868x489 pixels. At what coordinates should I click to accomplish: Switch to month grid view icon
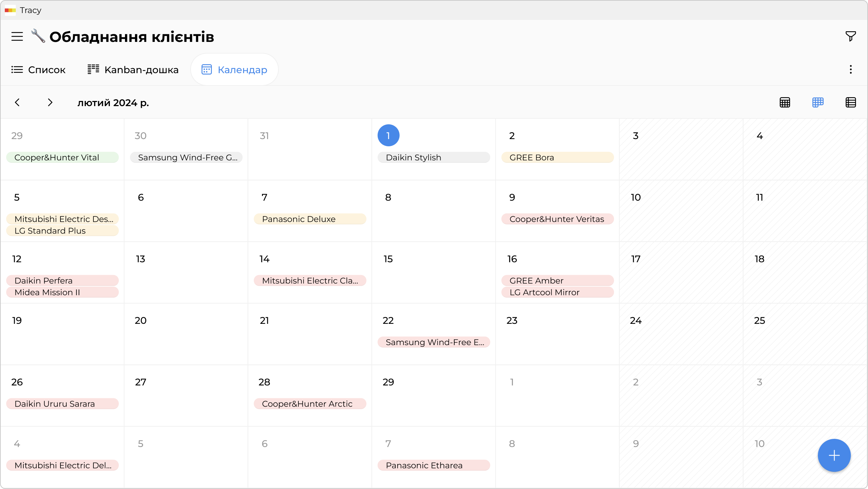tap(785, 102)
